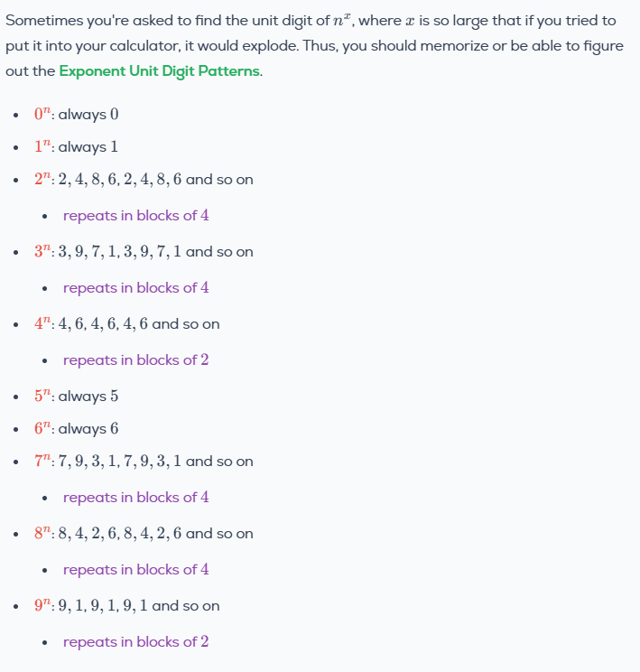
Task: Click the red 1ⁿ expression
Action: click(x=42, y=146)
